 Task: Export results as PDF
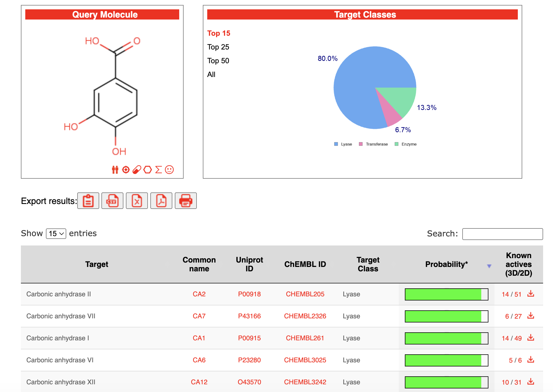pos(161,201)
